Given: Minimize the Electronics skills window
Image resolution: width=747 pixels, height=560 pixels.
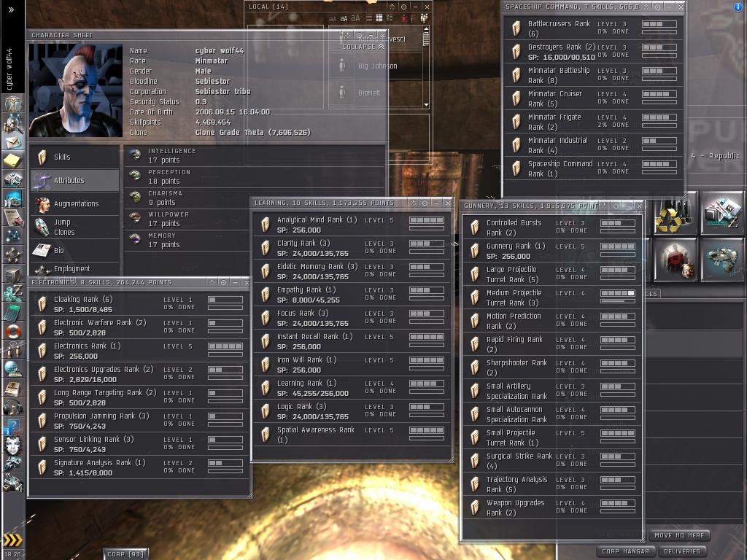Looking at the screenshot, I should [x=235, y=282].
